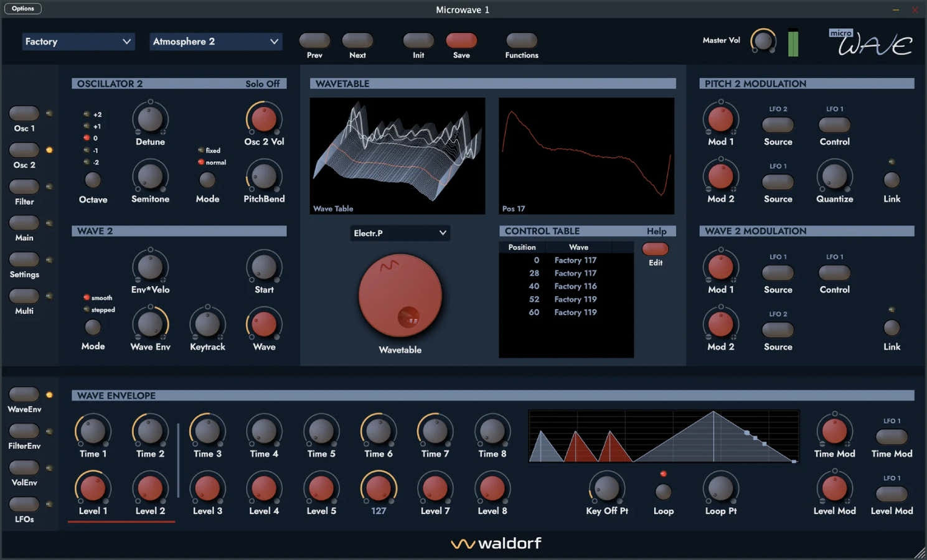Switch to the Main page
Screen dimensions: 927x560
tap(24, 223)
